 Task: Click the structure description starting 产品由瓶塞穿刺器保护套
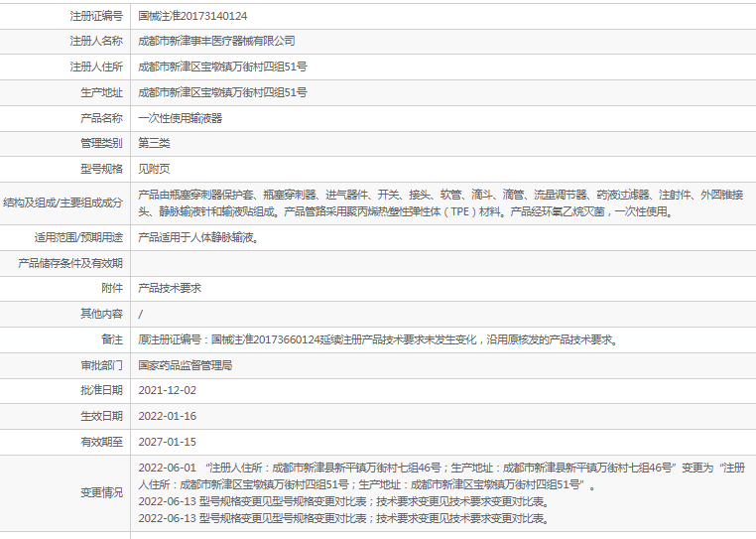(x=441, y=203)
